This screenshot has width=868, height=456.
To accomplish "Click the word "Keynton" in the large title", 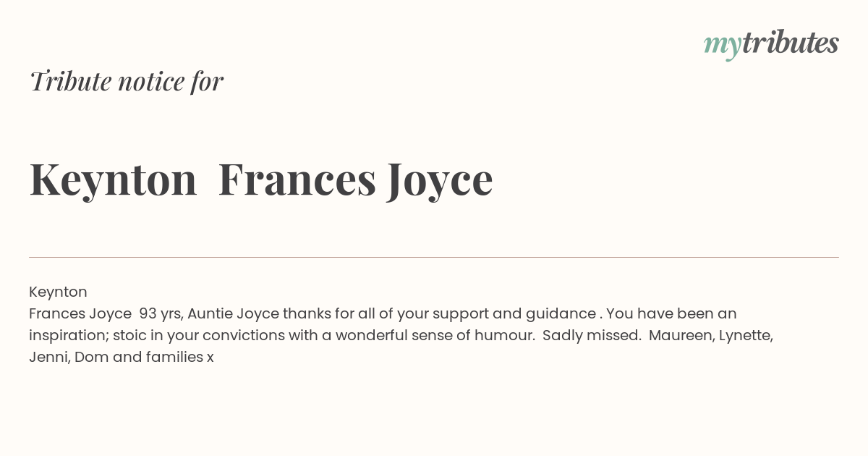I will (x=113, y=180).
